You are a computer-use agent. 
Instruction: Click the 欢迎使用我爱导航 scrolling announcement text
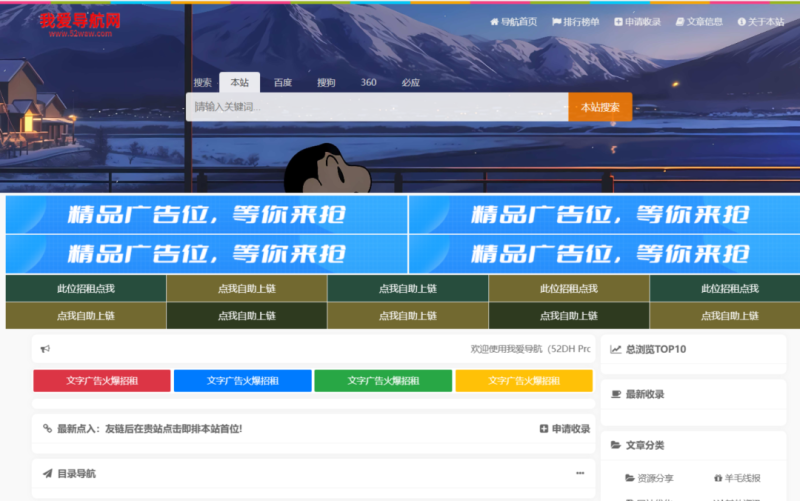click(530, 349)
